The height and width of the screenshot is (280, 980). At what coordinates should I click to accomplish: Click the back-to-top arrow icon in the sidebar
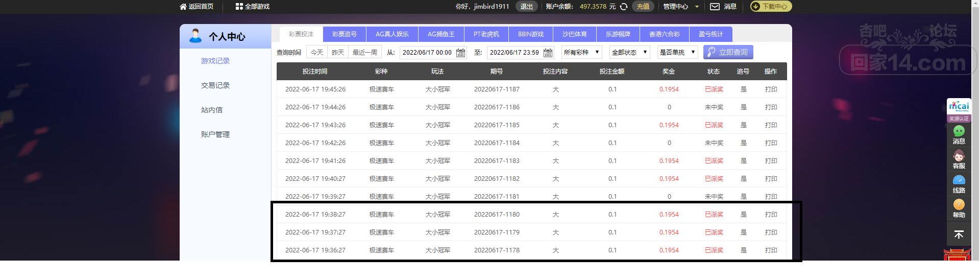point(959,235)
